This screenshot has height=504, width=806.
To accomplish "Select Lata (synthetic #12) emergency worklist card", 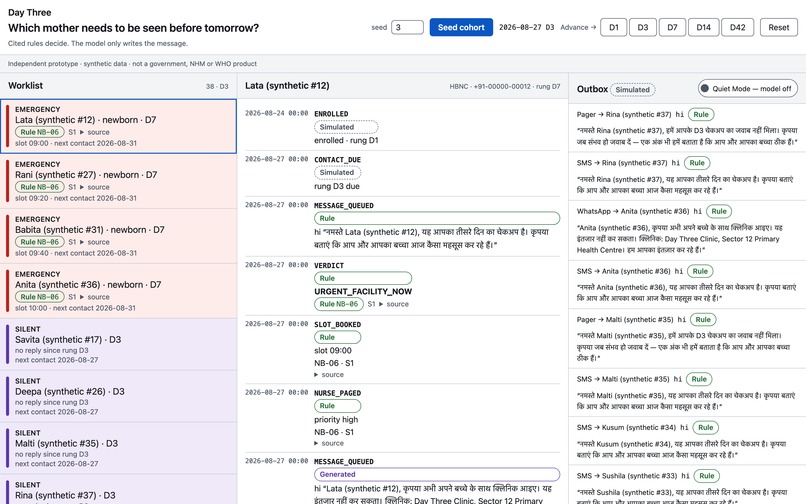I will [x=118, y=126].
